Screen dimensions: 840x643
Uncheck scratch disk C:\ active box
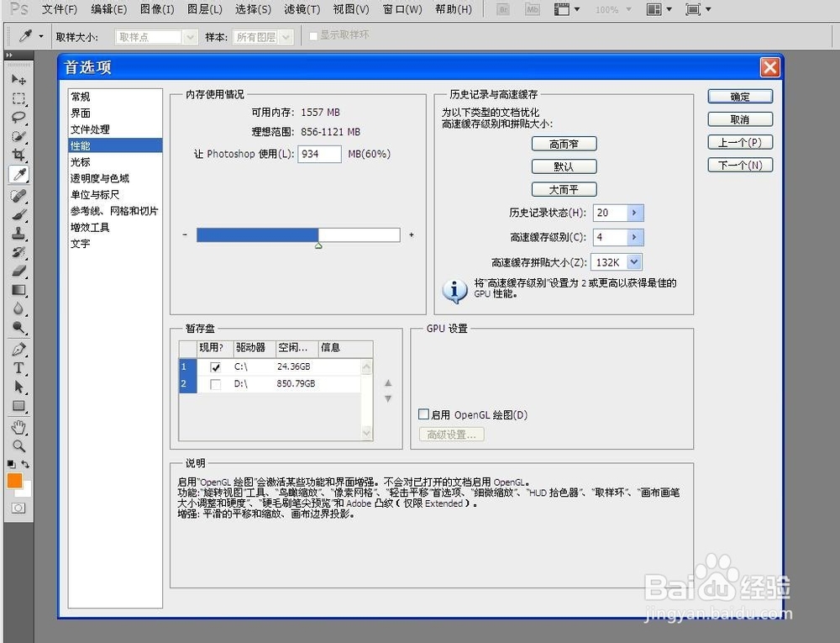(215, 367)
